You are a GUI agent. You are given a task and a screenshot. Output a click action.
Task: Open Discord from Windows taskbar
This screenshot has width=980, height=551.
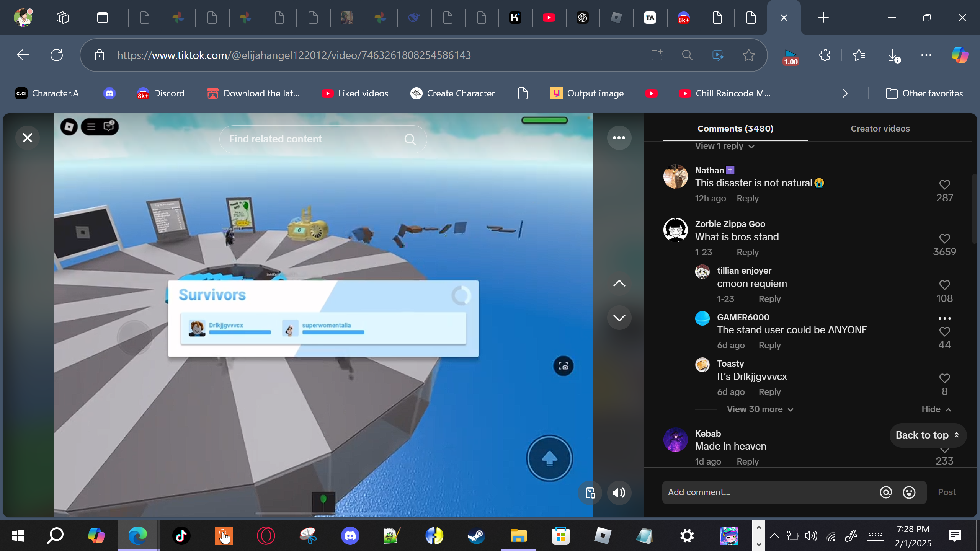(x=350, y=536)
